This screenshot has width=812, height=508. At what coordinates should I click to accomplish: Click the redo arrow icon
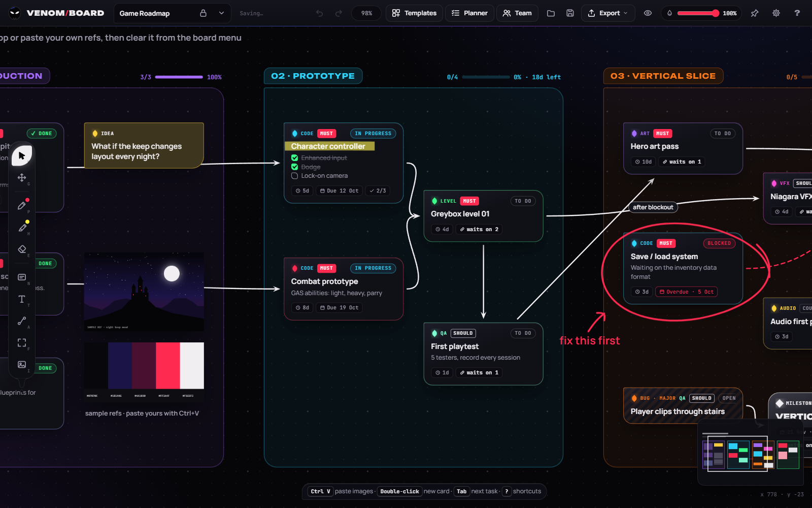pyautogui.click(x=339, y=13)
